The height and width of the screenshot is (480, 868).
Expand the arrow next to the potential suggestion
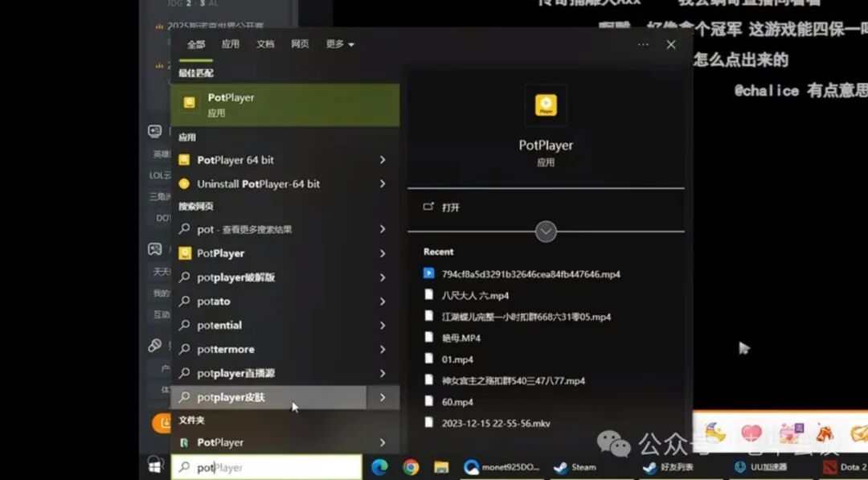[383, 326]
